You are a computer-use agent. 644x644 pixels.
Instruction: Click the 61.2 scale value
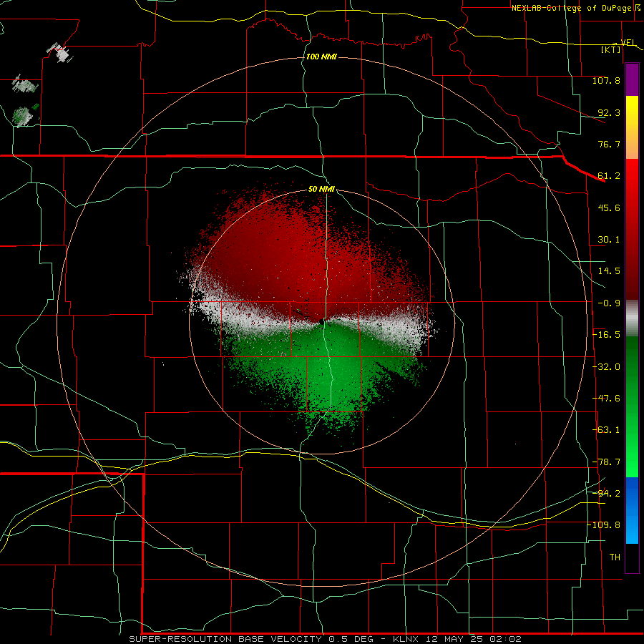tap(609, 176)
